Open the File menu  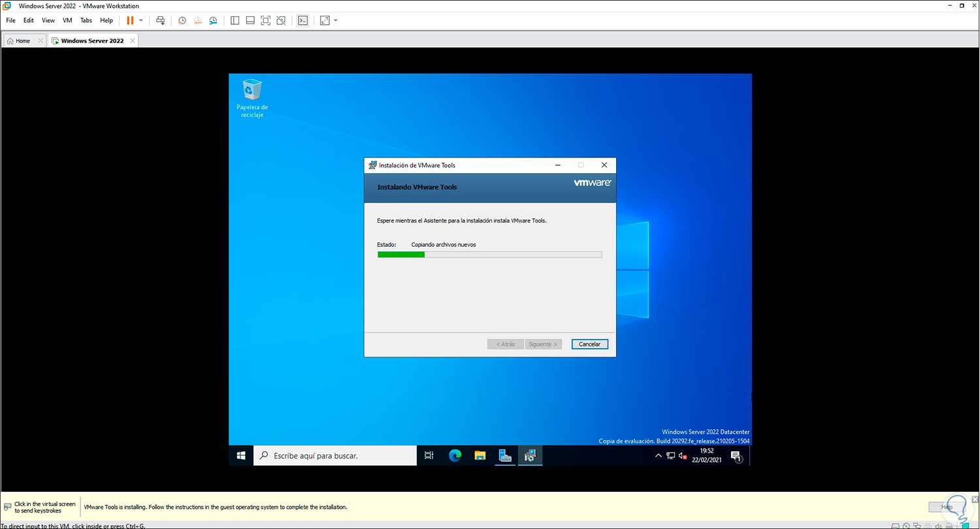click(10, 20)
